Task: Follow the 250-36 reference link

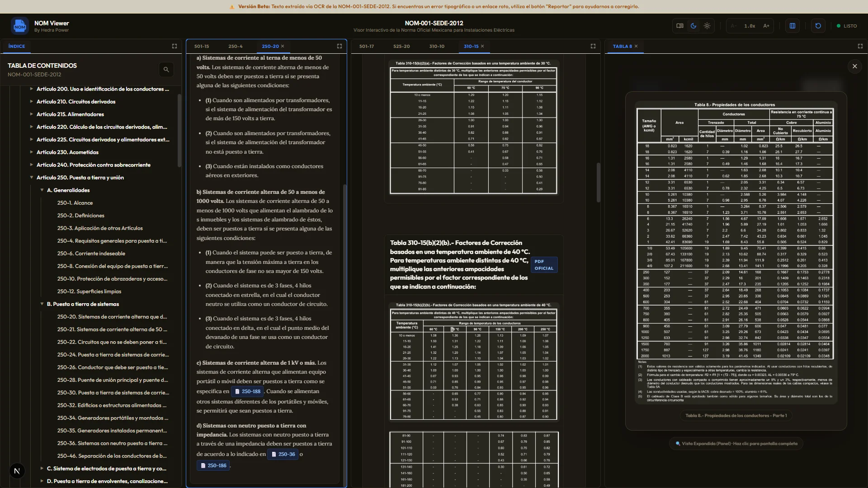Action: (x=283, y=454)
